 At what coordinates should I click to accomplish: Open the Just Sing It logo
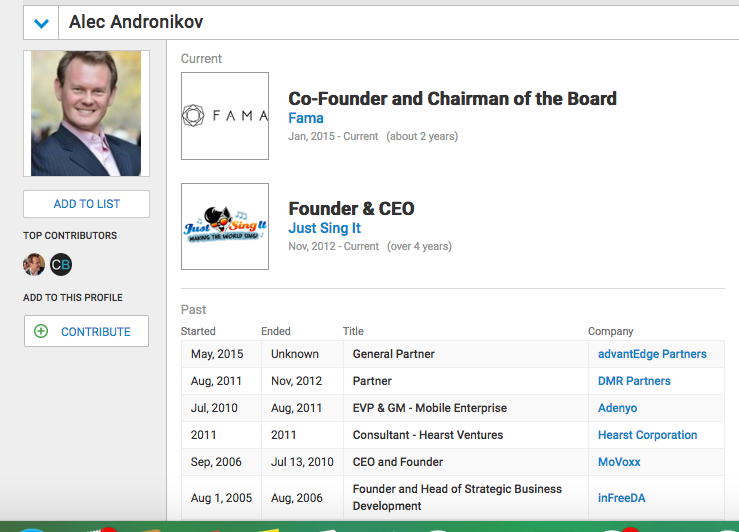click(x=225, y=226)
